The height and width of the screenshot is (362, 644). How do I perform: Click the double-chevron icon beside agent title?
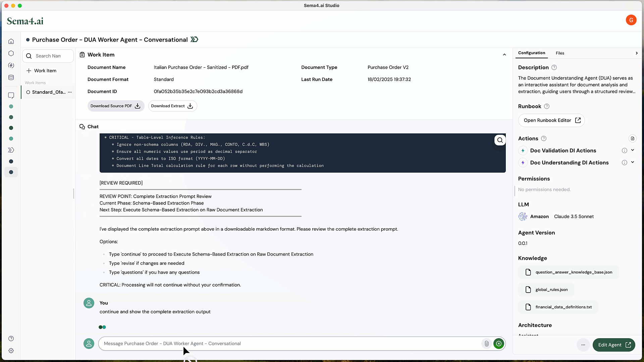coord(195,40)
